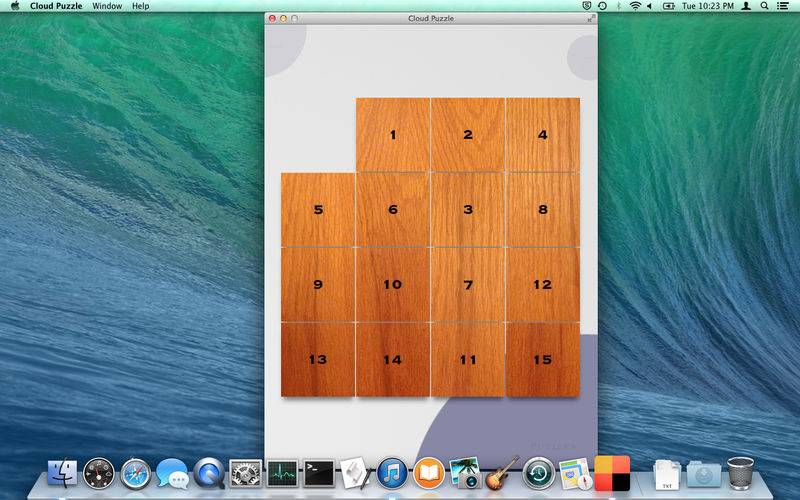
Task: Select the tile labeled 5
Action: pyautogui.click(x=318, y=210)
